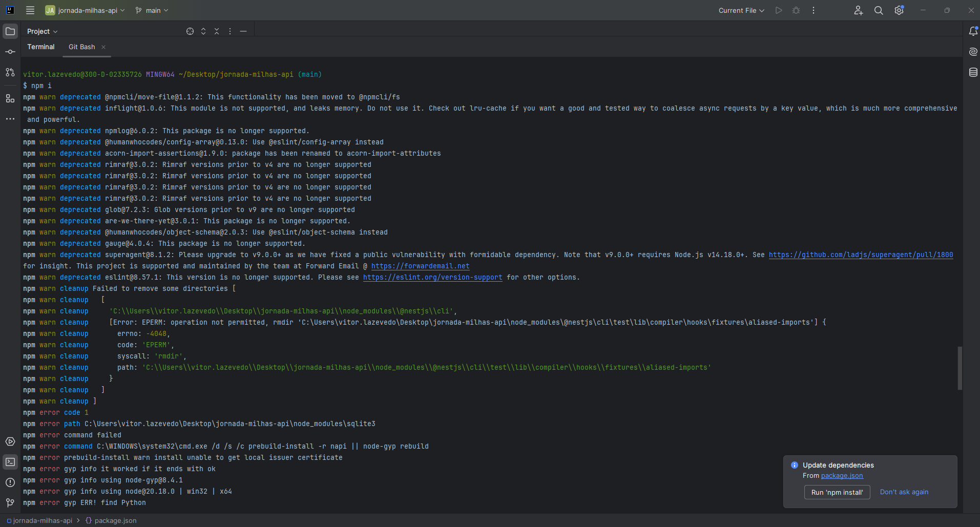Expand all in Project panel
980x527 pixels.
click(203, 31)
